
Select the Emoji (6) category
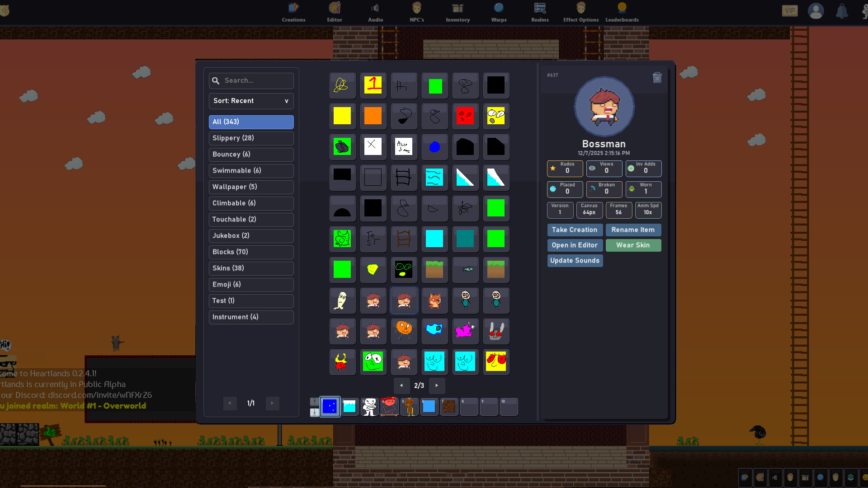[x=251, y=285]
